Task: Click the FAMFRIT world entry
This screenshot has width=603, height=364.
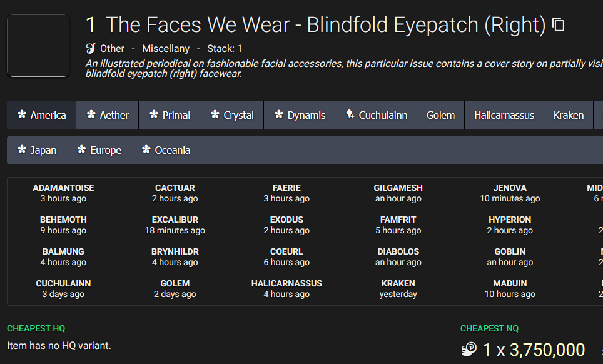Action: (x=398, y=225)
